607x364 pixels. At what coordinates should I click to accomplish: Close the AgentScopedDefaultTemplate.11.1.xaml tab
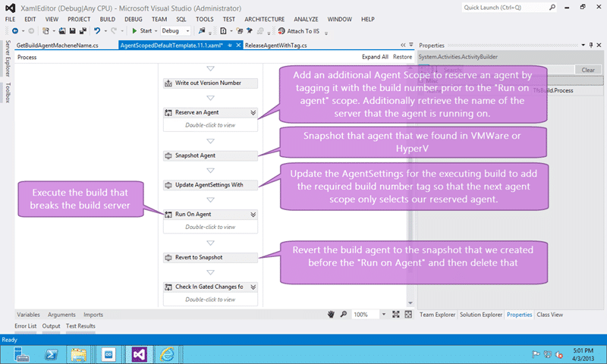238,45
